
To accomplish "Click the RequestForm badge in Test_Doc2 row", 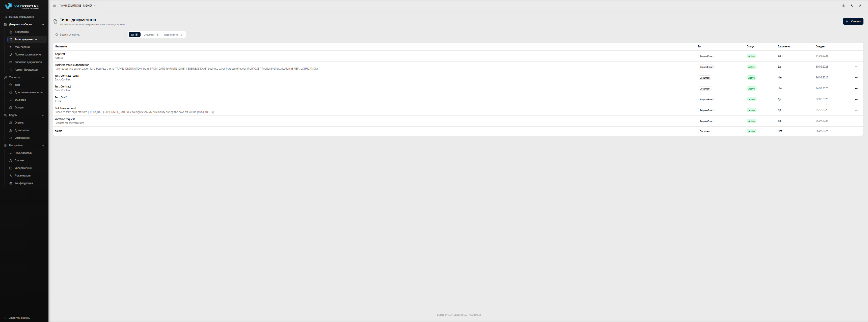I will point(706,99).
